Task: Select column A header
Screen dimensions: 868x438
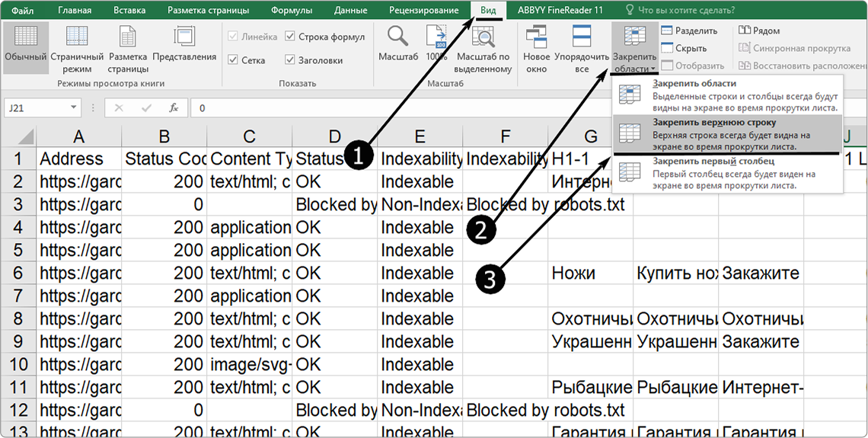Action: (79, 136)
